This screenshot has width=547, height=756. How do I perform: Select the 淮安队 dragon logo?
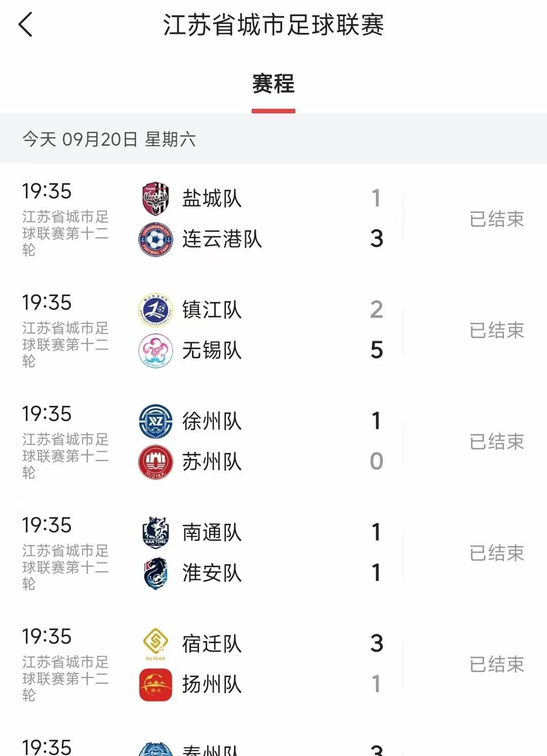(155, 573)
